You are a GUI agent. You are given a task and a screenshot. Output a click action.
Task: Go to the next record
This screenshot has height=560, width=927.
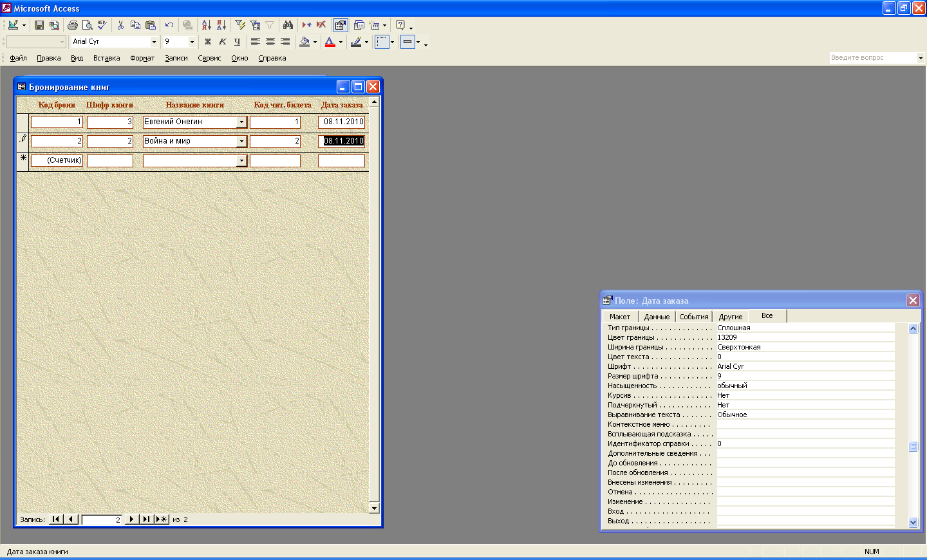click(x=131, y=519)
